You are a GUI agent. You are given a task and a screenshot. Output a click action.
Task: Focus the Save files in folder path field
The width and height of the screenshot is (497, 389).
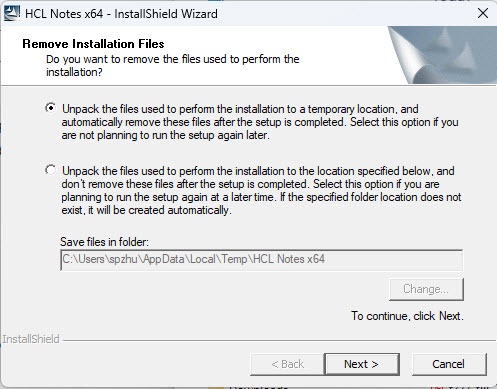pos(261,260)
